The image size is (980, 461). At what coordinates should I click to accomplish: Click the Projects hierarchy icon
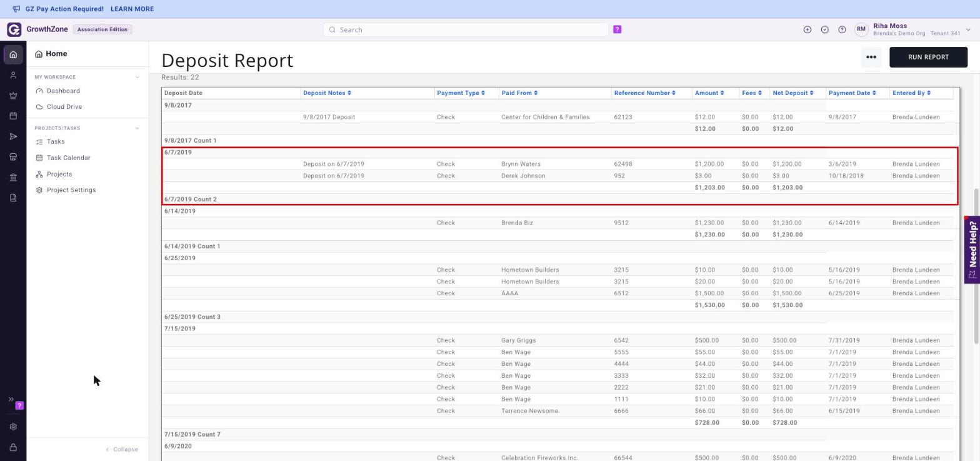39,174
